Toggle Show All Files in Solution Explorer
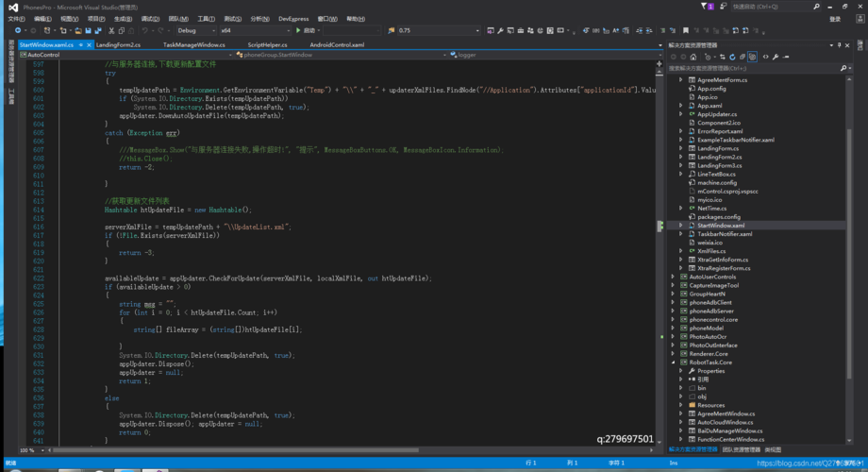Screen dimensions: 868x472 (752, 57)
